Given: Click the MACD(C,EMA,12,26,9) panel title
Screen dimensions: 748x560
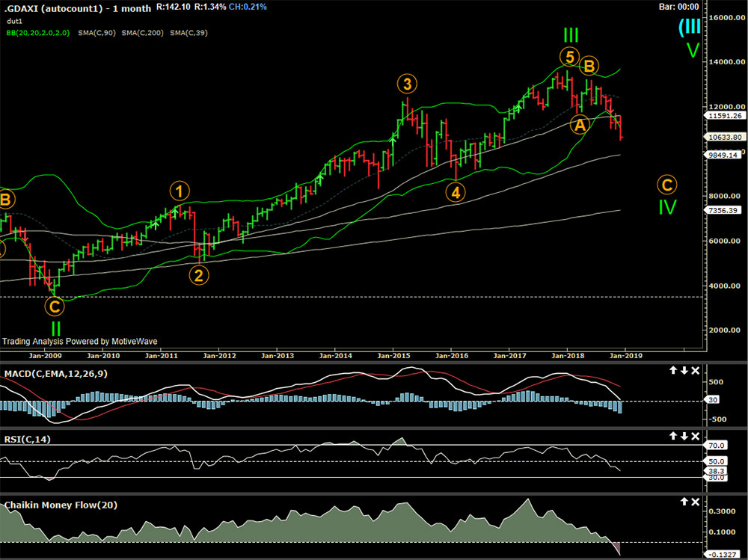Looking at the screenshot, I should pyautogui.click(x=54, y=373).
